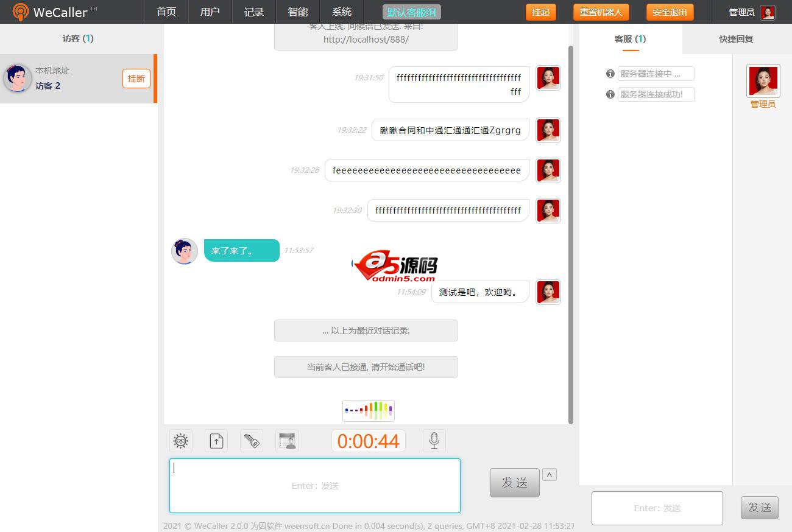Click the file upload icon above the message box

pyautogui.click(x=216, y=440)
